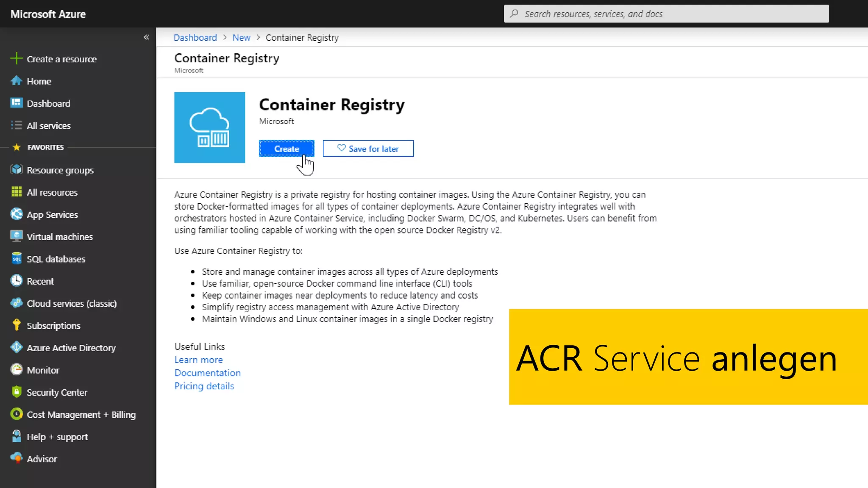Image resolution: width=868 pixels, height=488 pixels.
Task: Click the Save for later button
Action: coord(368,149)
